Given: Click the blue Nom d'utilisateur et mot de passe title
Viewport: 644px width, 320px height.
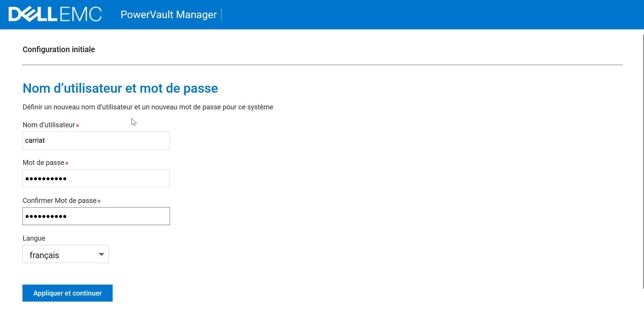Looking at the screenshot, I should point(120,88).
